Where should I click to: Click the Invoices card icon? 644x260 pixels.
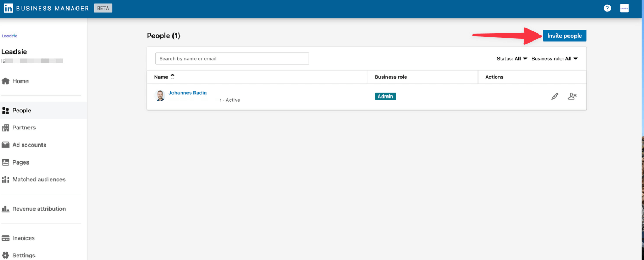(x=5, y=238)
